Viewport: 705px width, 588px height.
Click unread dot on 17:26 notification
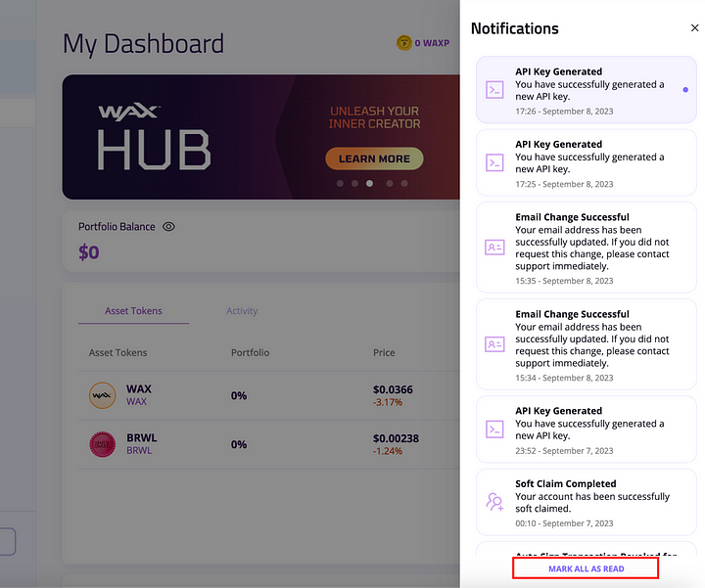pyautogui.click(x=685, y=90)
